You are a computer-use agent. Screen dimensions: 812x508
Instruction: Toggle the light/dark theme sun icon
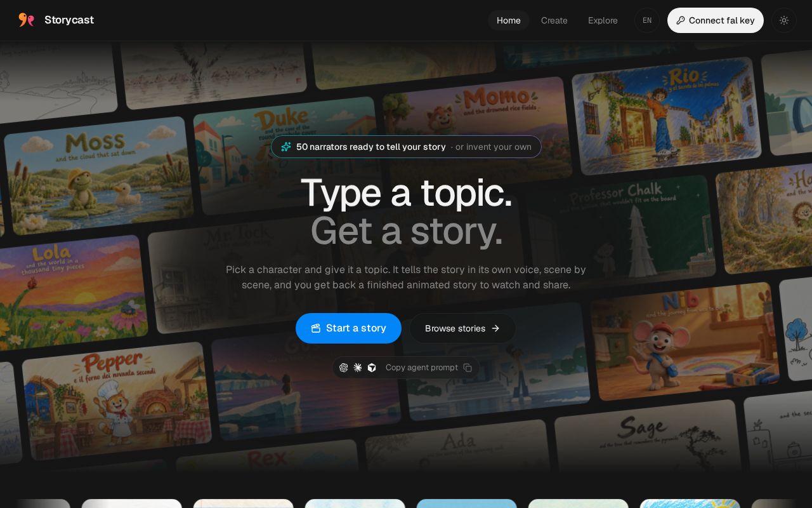784,20
